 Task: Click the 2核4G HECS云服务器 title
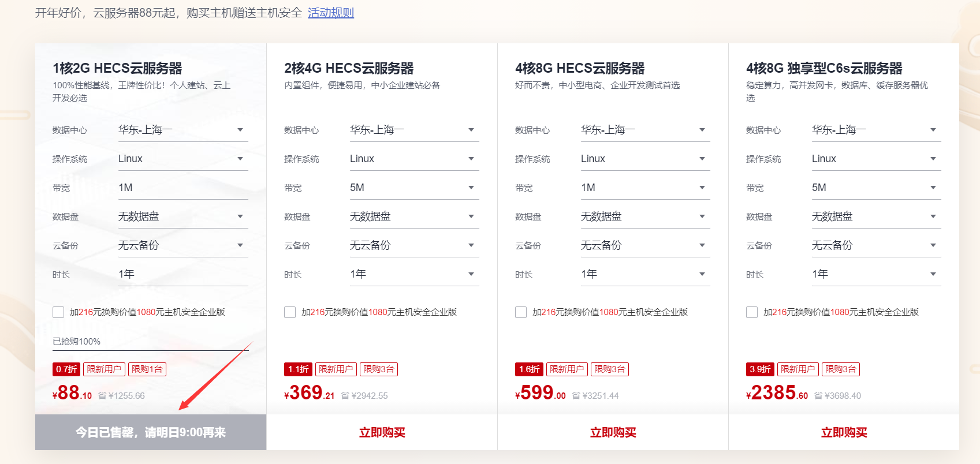click(349, 69)
